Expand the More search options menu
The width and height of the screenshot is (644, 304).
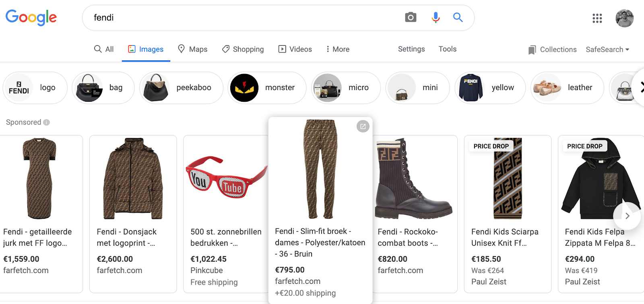337,49
